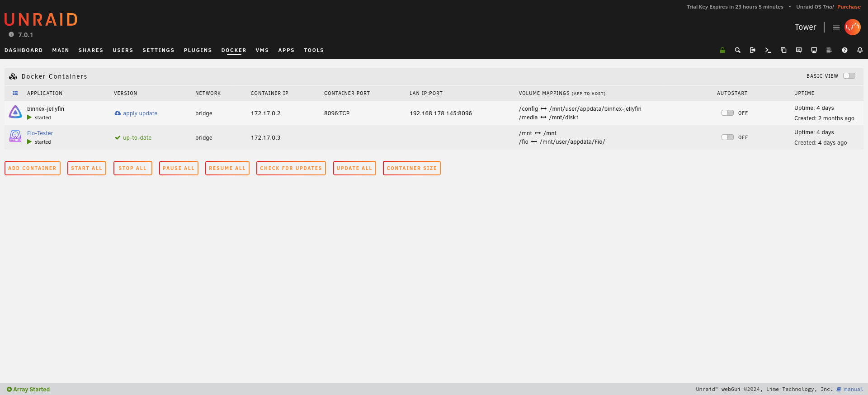Click the green checkmark next to up-to-date
The height and width of the screenshot is (395, 868).
tap(118, 137)
